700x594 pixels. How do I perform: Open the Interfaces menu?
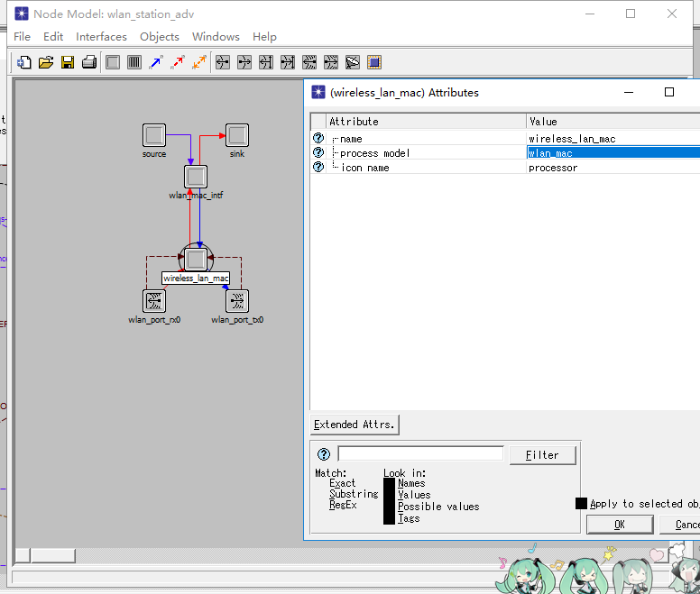click(101, 37)
